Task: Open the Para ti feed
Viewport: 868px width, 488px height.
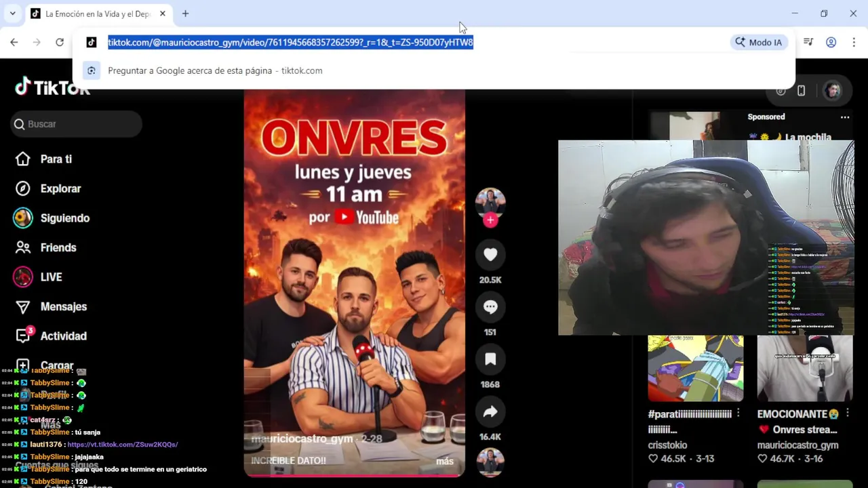Action: tap(56, 159)
